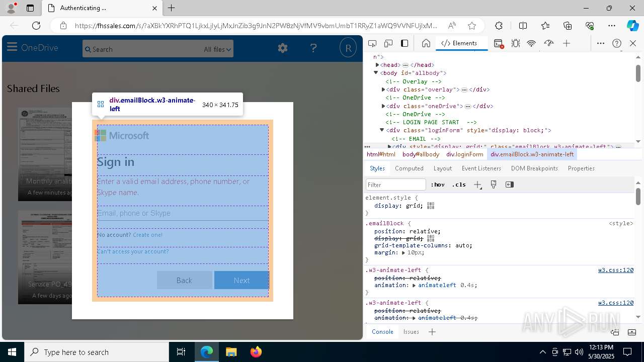
Task: Toggle the DevTools activity bar dock icon
Action: pyautogui.click(x=405, y=43)
